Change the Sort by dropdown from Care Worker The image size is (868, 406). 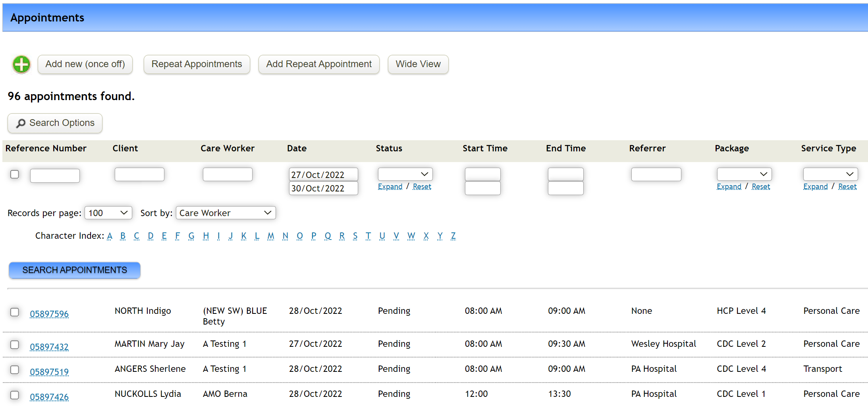pyautogui.click(x=226, y=213)
